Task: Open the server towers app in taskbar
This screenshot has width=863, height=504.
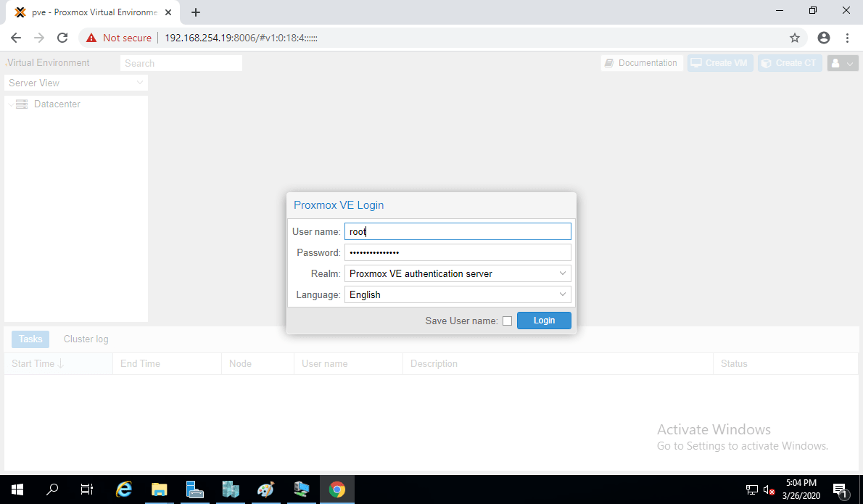Action: click(231, 489)
